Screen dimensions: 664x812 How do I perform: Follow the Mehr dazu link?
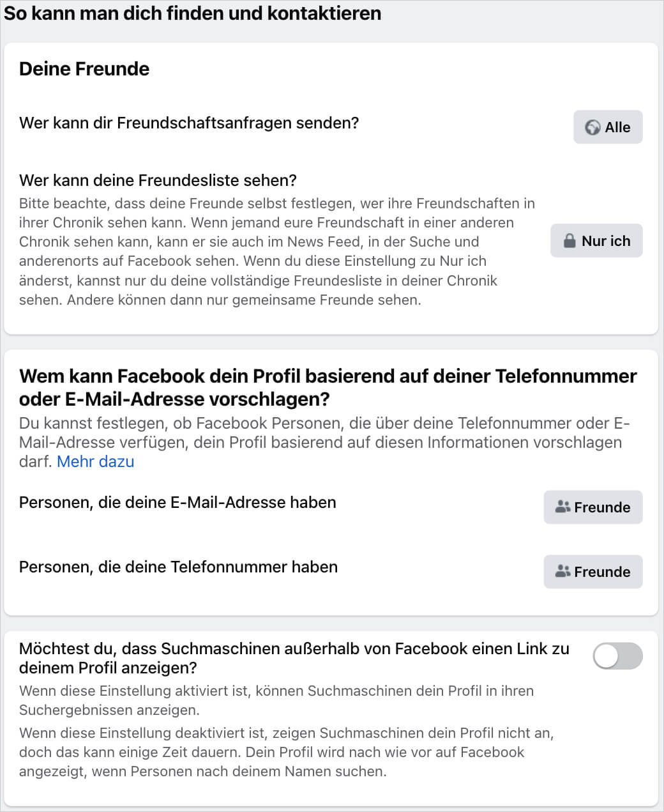(95, 462)
